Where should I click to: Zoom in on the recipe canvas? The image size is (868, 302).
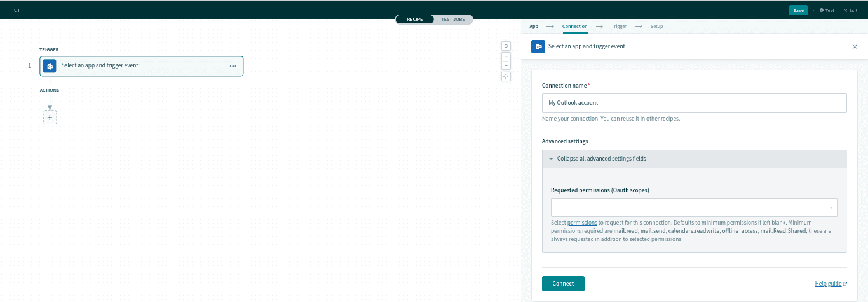pyautogui.click(x=506, y=56)
